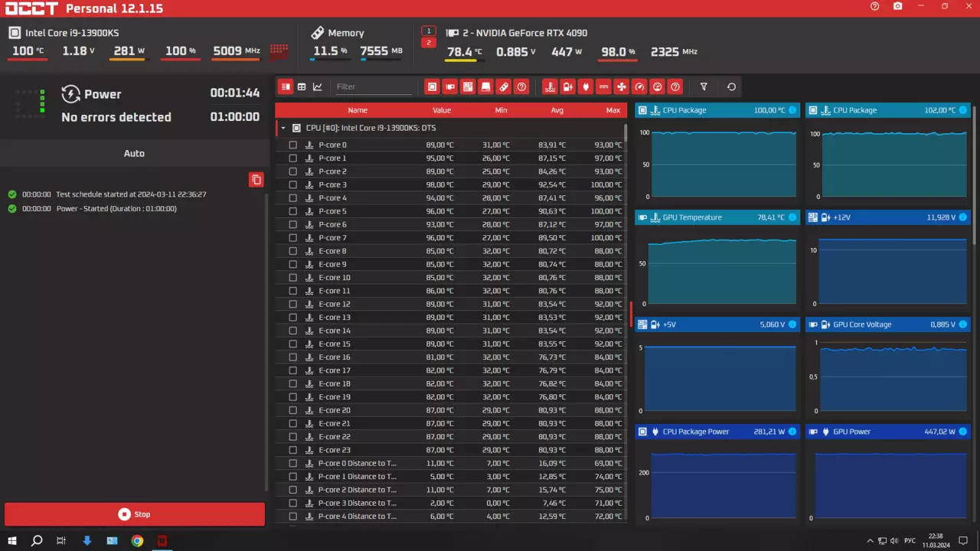Switch to the table-only view
This screenshot has height=551, width=980.
coord(302,86)
